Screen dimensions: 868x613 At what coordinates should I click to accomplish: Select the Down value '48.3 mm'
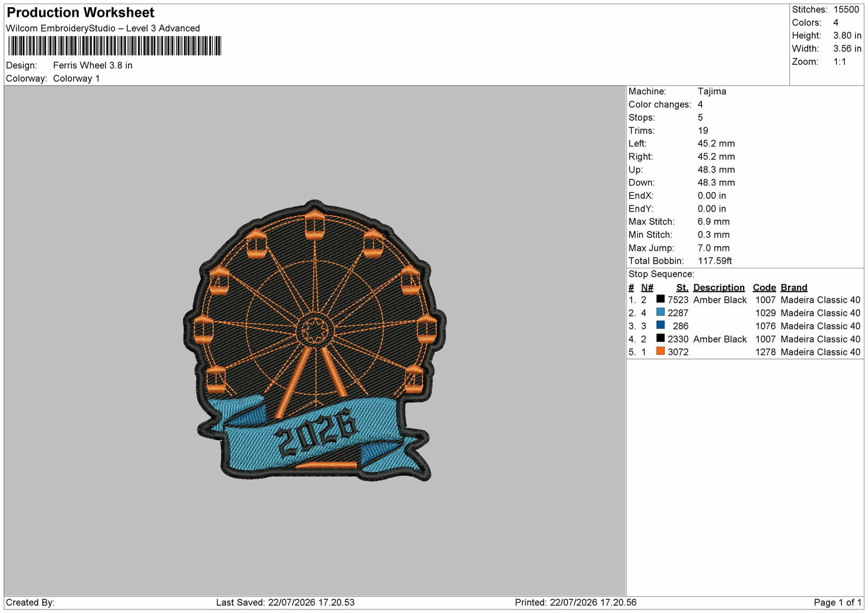[716, 183]
